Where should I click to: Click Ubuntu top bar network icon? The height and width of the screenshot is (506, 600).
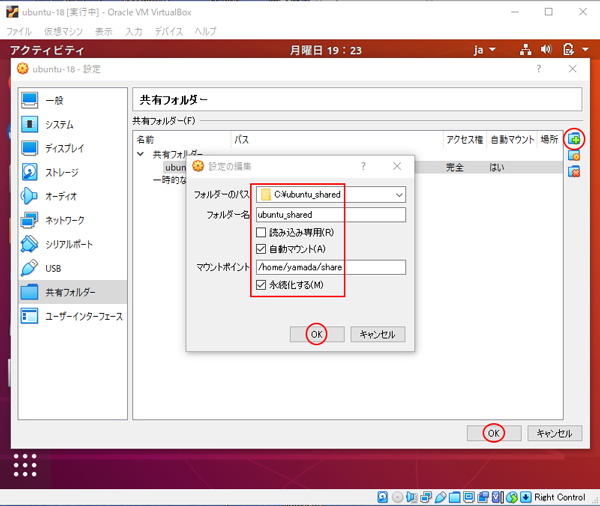click(x=526, y=50)
